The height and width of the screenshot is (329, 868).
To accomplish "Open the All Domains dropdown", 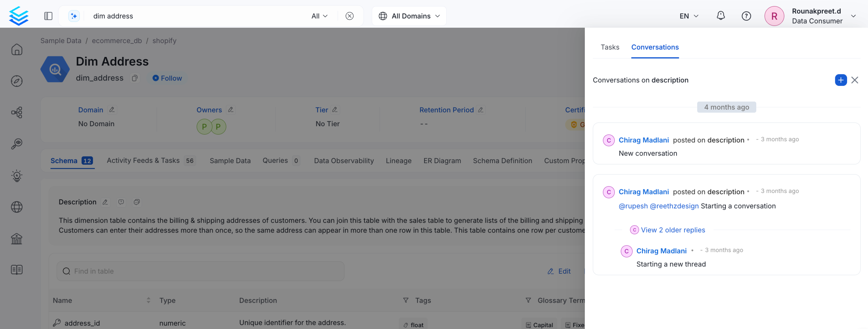I will [409, 16].
